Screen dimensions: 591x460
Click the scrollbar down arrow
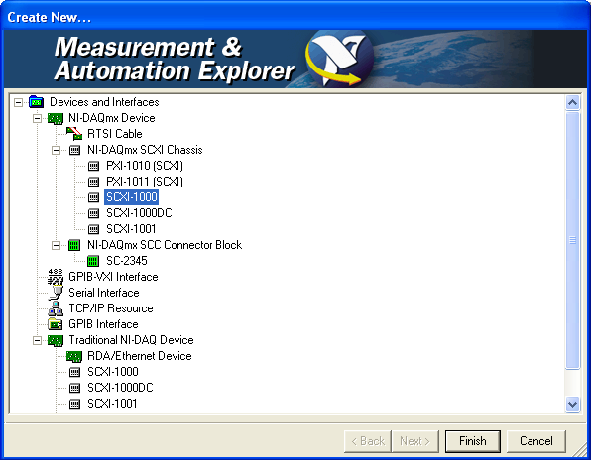pyautogui.click(x=573, y=405)
